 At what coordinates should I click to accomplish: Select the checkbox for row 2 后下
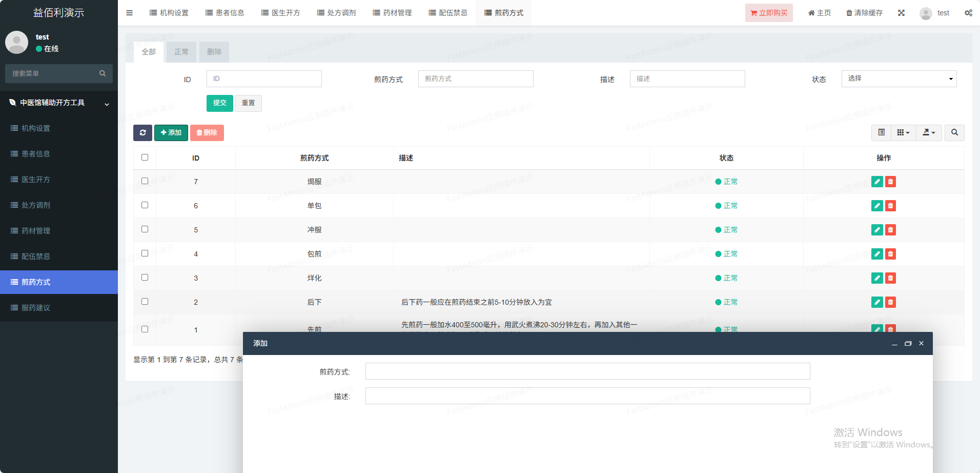[x=145, y=302]
